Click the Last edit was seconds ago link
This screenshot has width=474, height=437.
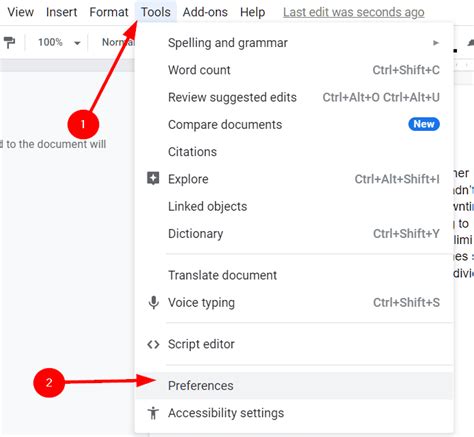[x=354, y=12]
